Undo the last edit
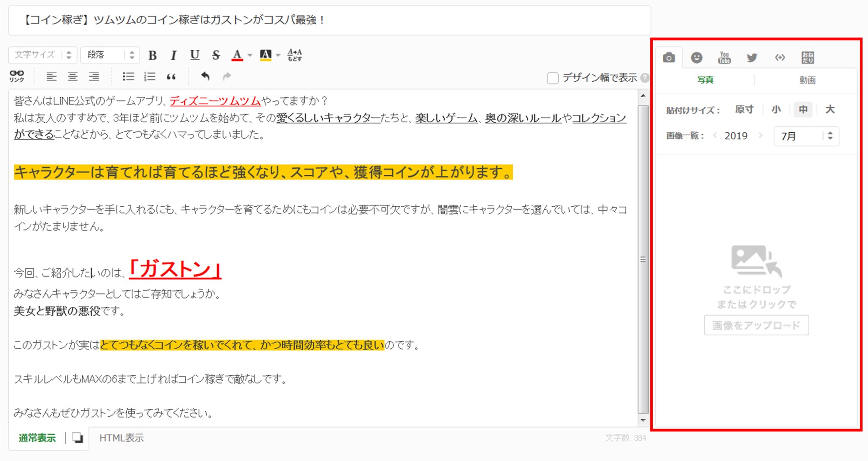 coord(205,76)
